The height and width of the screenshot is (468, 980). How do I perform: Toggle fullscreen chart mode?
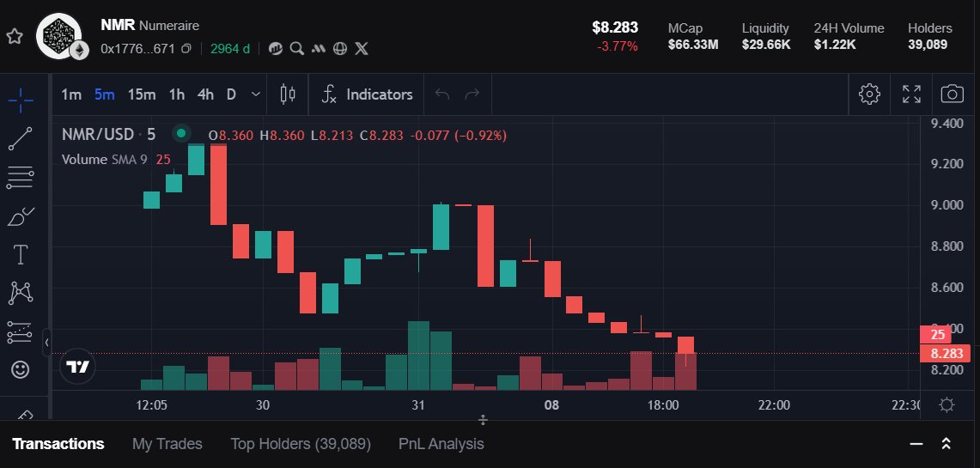point(912,94)
